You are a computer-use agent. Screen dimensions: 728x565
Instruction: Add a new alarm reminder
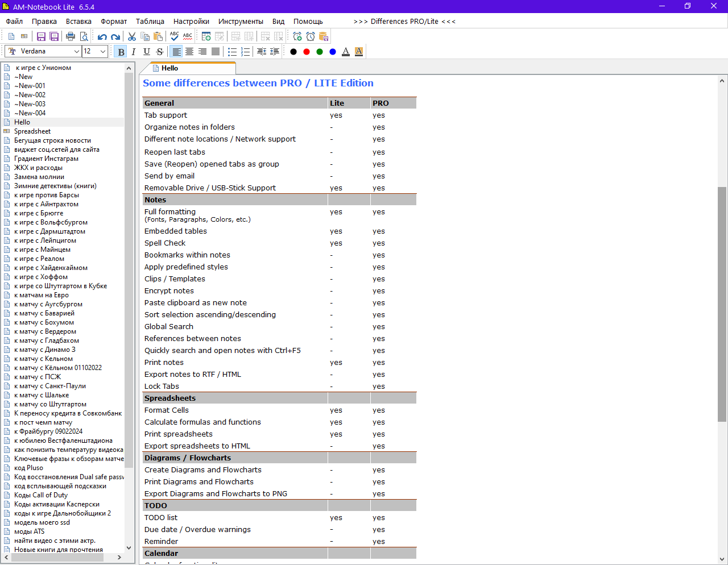(297, 36)
